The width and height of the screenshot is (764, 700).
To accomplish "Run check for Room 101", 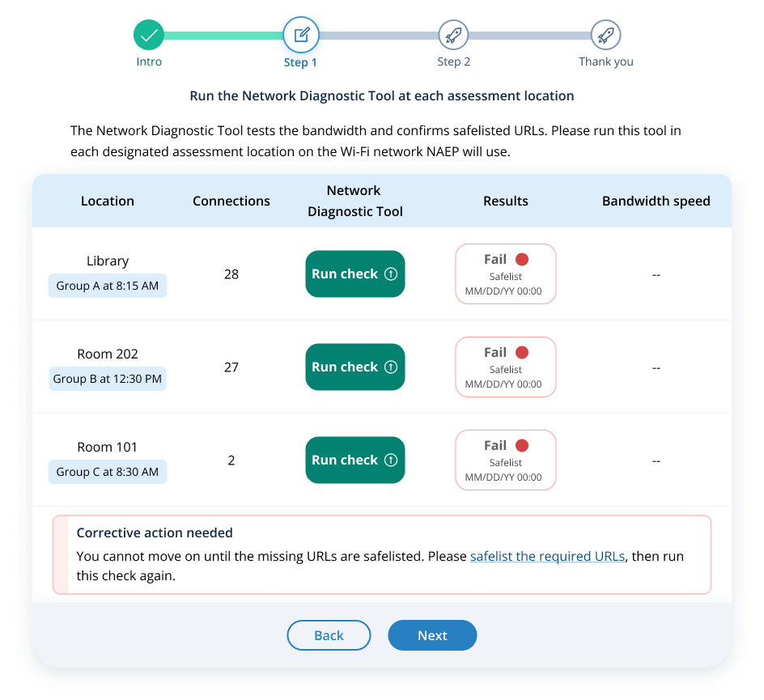I will click(354, 460).
